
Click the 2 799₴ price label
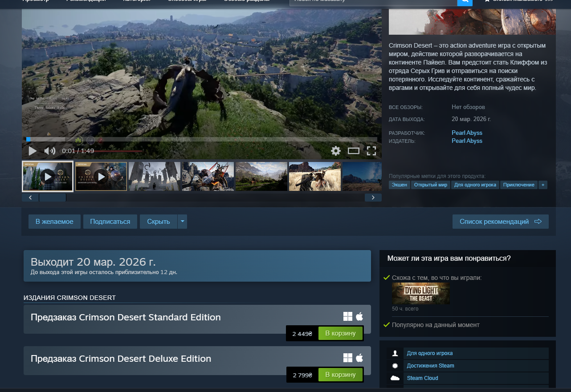(x=302, y=375)
